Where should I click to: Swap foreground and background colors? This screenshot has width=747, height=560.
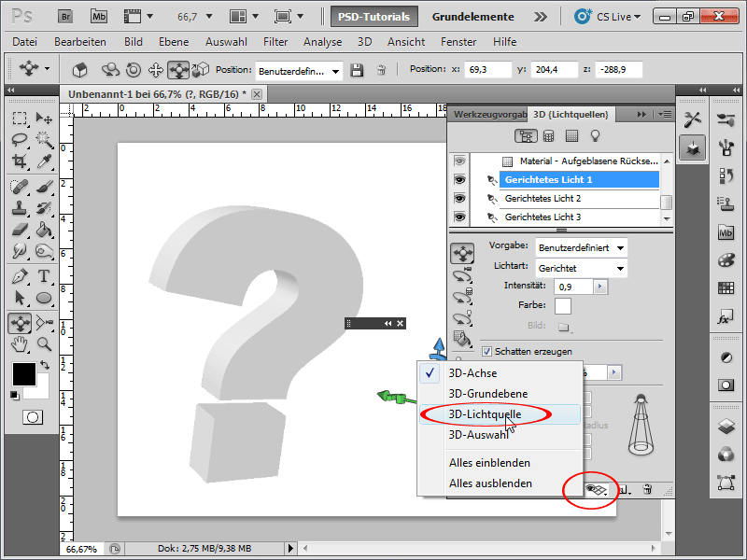pyautogui.click(x=45, y=365)
